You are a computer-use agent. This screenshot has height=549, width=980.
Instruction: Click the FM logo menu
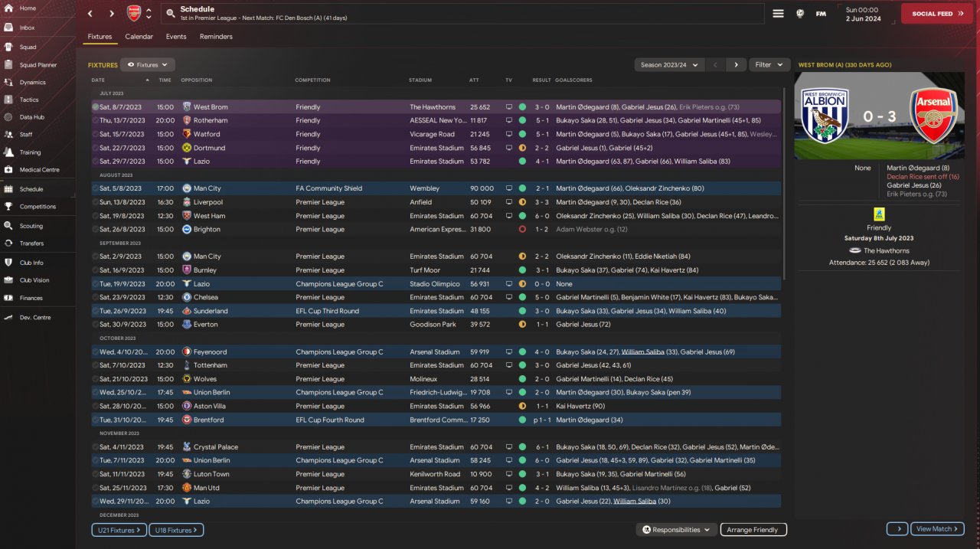coord(821,14)
